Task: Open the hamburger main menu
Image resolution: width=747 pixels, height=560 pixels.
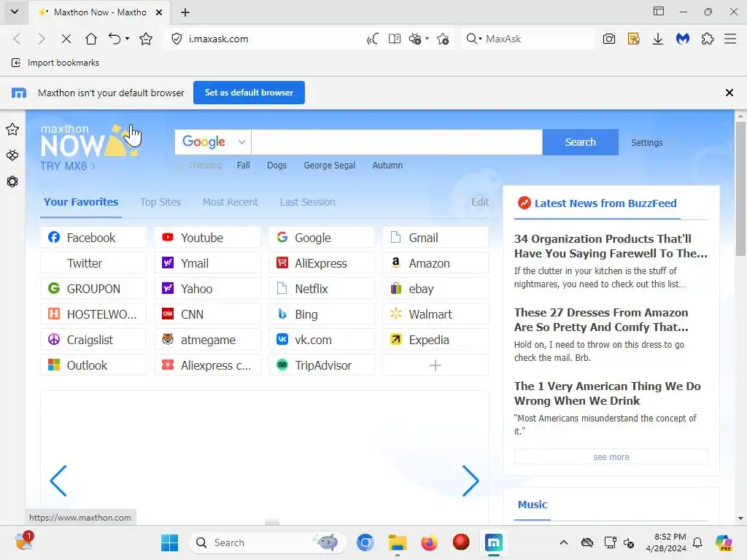Action: point(730,39)
